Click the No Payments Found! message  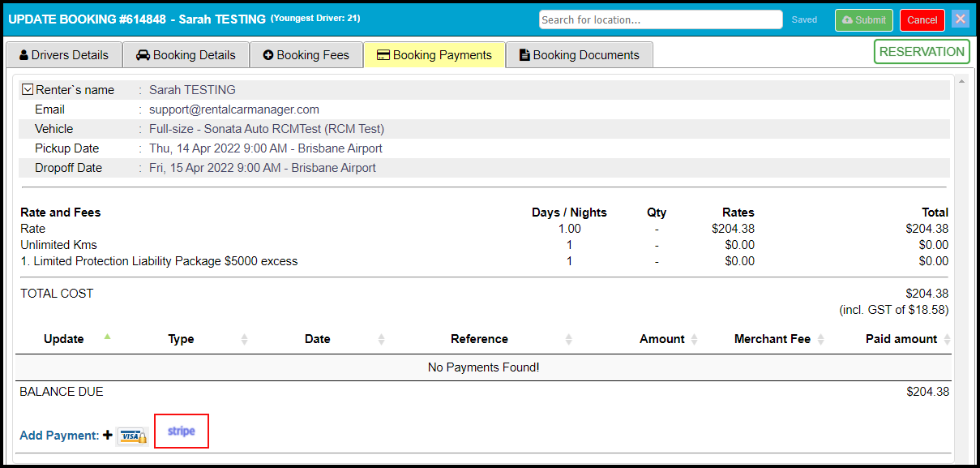pyautogui.click(x=484, y=367)
